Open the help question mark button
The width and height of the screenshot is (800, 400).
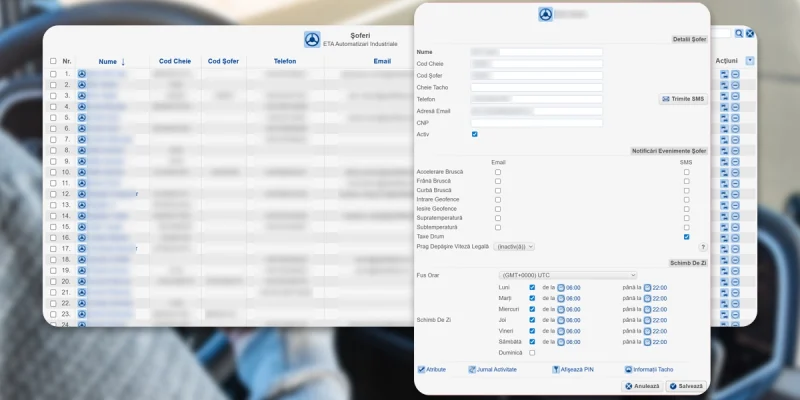703,246
